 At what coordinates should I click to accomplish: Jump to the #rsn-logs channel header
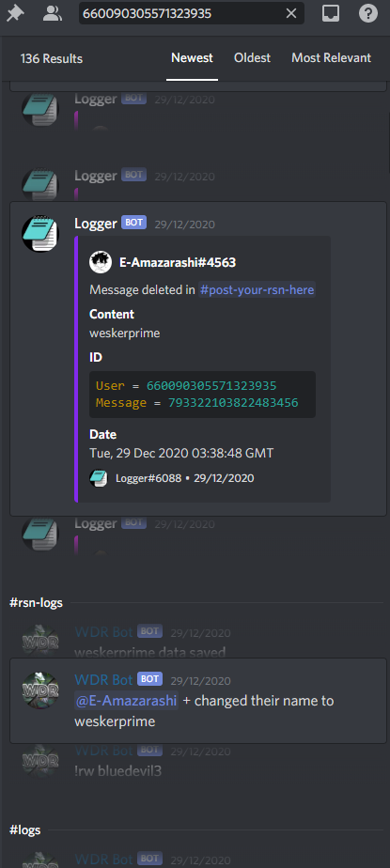click(36, 603)
